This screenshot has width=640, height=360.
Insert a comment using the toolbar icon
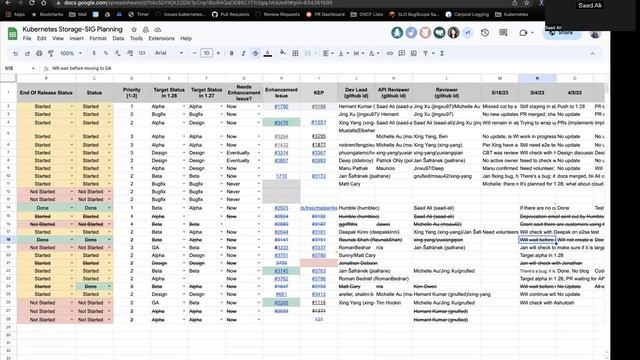402,53
